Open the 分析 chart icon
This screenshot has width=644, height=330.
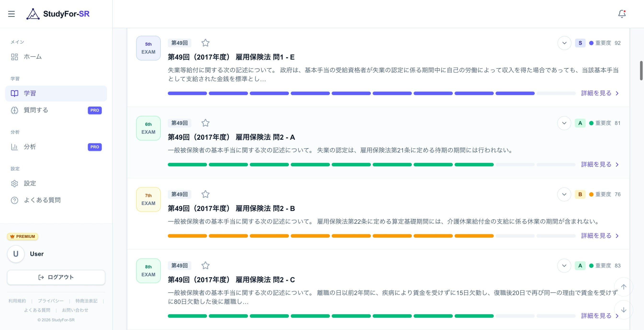pyautogui.click(x=15, y=147)
